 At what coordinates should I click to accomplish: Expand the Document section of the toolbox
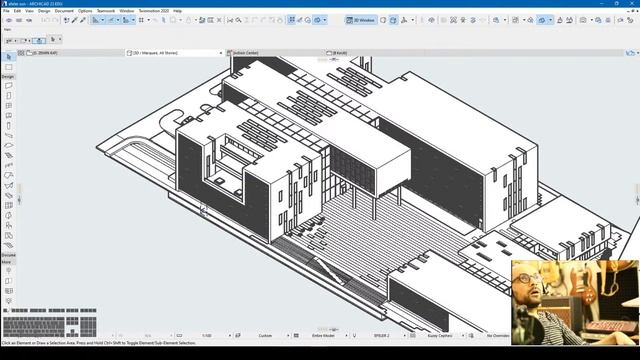(8, 255)
